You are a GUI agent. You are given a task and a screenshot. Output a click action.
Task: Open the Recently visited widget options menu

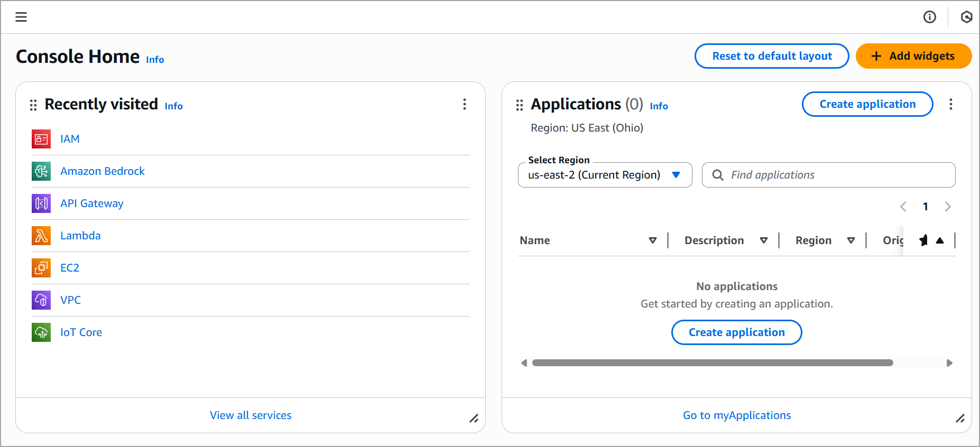click(x=465, y=104)
